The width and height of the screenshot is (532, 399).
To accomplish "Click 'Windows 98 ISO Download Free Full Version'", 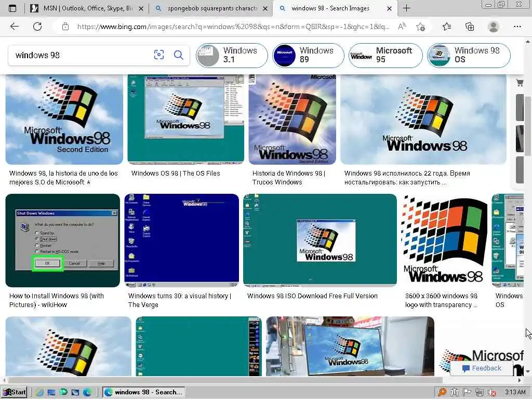I will point(312,296).
